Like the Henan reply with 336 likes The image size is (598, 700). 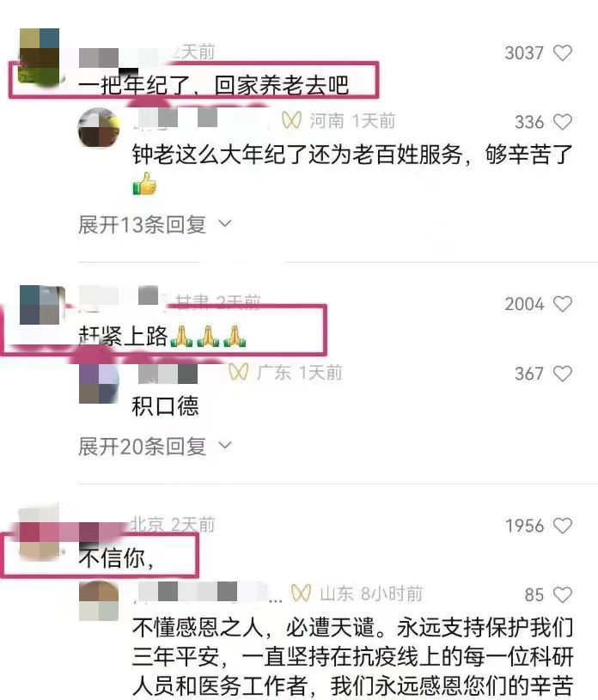click(562, 122)
